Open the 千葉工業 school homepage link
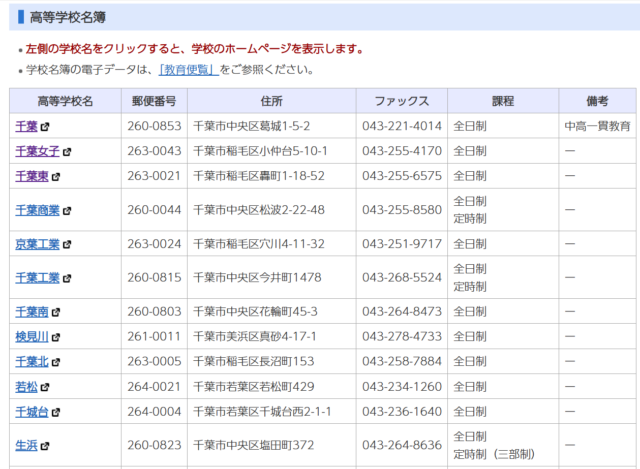The width and height of the screenshot is (640, 469). 37,278
